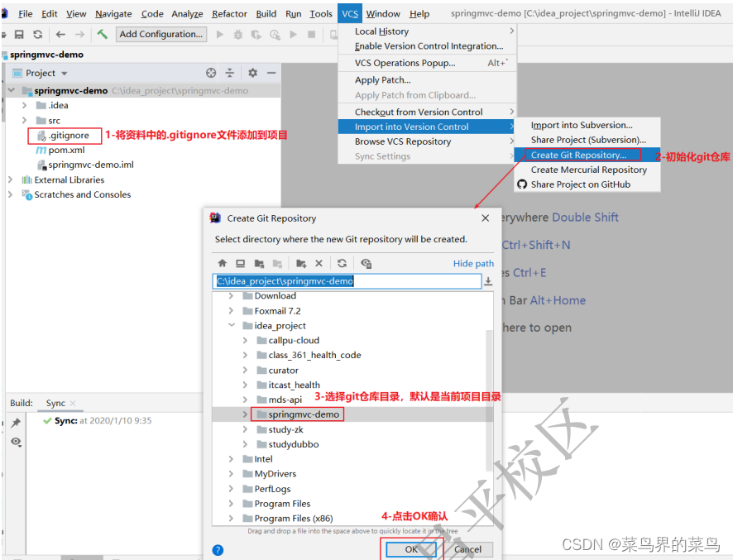
Task: Navigate forward with the right arrow icon
Action: click(80, 34)
